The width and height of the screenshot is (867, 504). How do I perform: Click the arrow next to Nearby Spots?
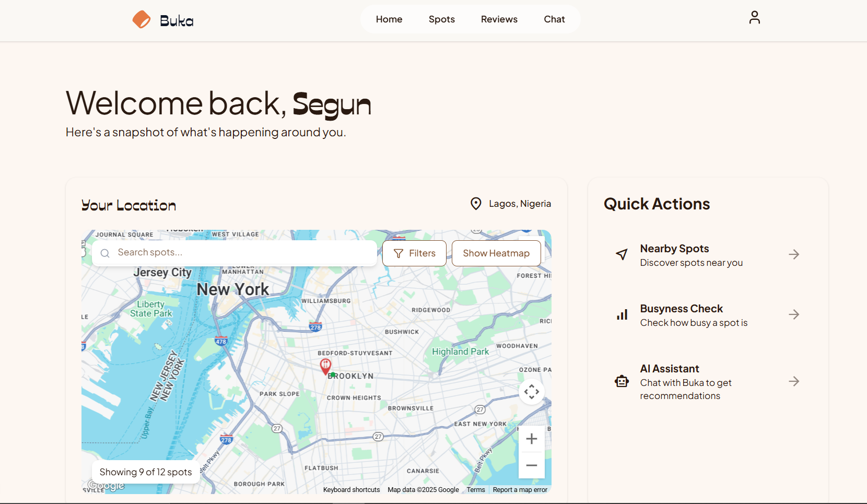tap(794, 254)
